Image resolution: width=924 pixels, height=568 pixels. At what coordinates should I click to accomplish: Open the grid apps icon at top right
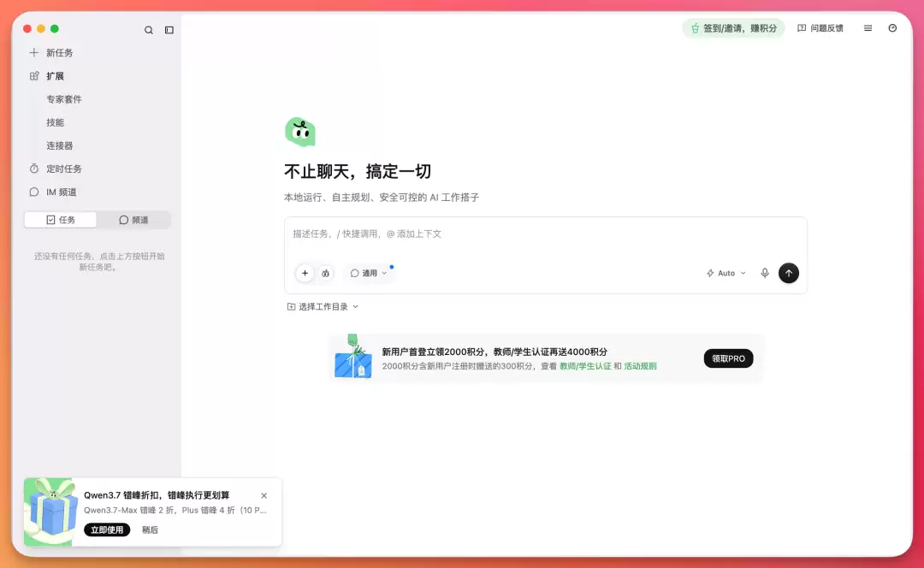pos(868,28)
